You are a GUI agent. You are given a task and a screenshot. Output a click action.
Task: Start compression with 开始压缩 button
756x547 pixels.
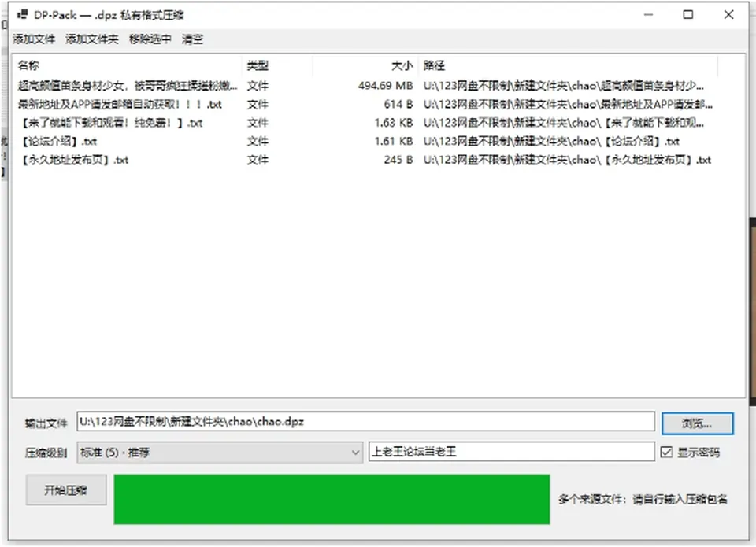tap(66, 490)
